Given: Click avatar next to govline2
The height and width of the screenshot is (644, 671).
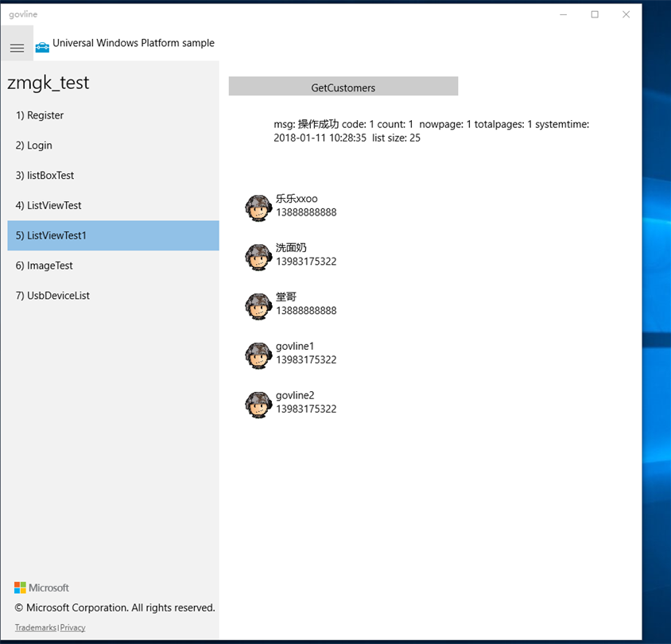Looking at the screenshot, I should point(258,405).
